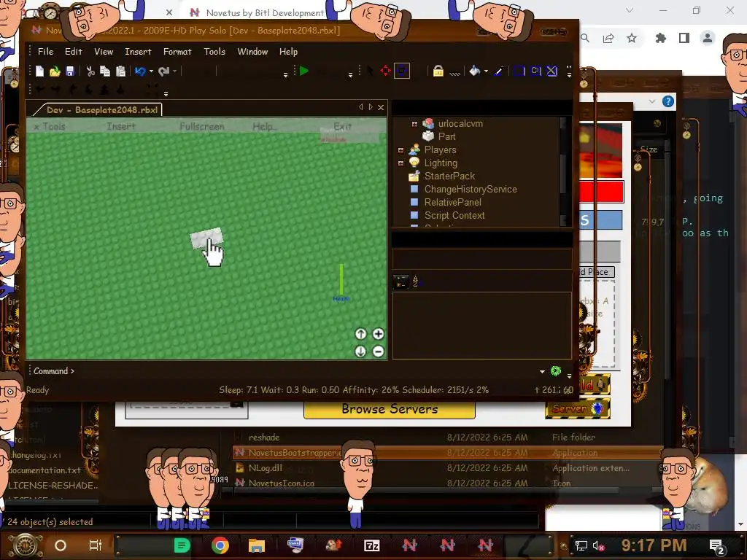Click Exit in the in-game top bar

pyautogui.click(x=342, y=127)
